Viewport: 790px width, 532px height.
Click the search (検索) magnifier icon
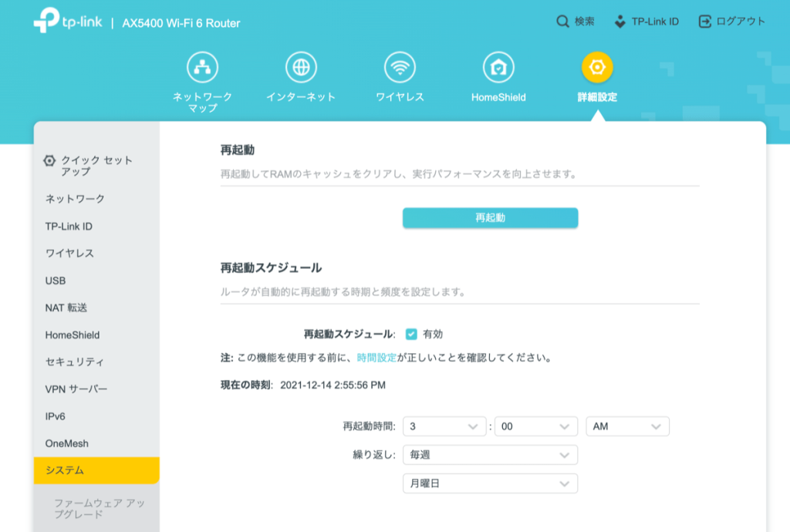[563, 22]
